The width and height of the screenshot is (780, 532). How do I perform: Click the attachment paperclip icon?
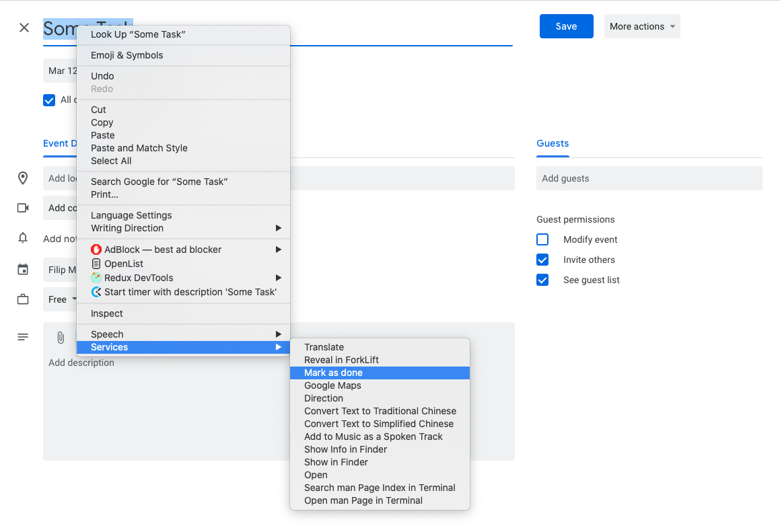click(x=60, y=338)
